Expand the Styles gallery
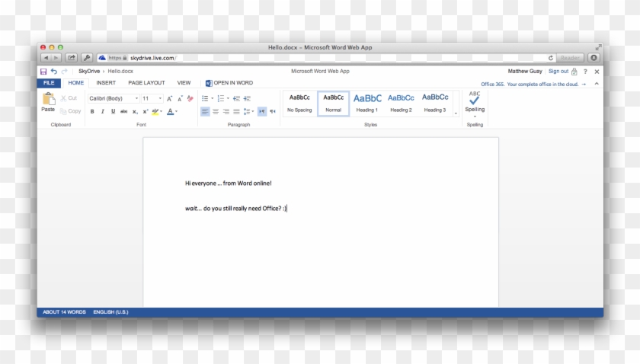Viewport: 640px width, 364px height. (456, 113)
